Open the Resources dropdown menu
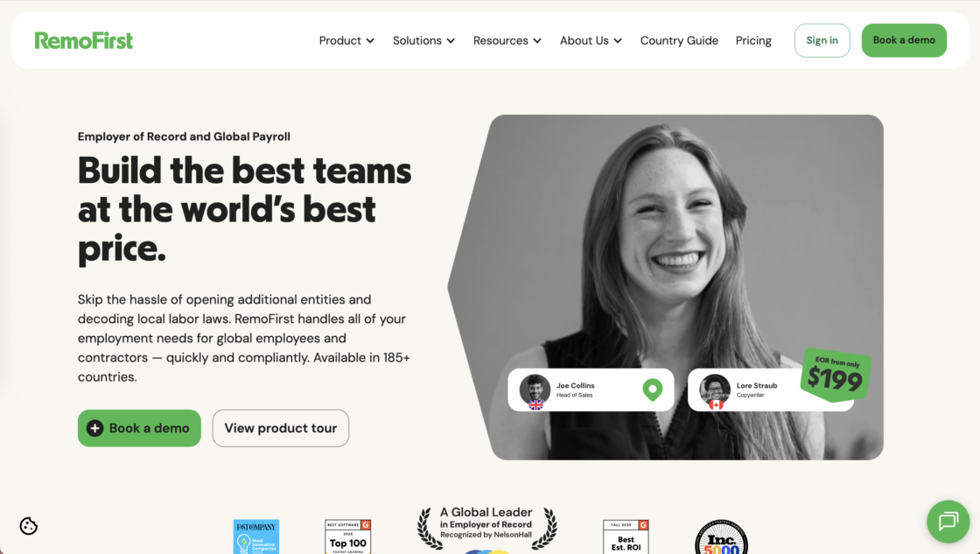Image resolution: width=980 pixels, height=554 pixels. (507, 40)
